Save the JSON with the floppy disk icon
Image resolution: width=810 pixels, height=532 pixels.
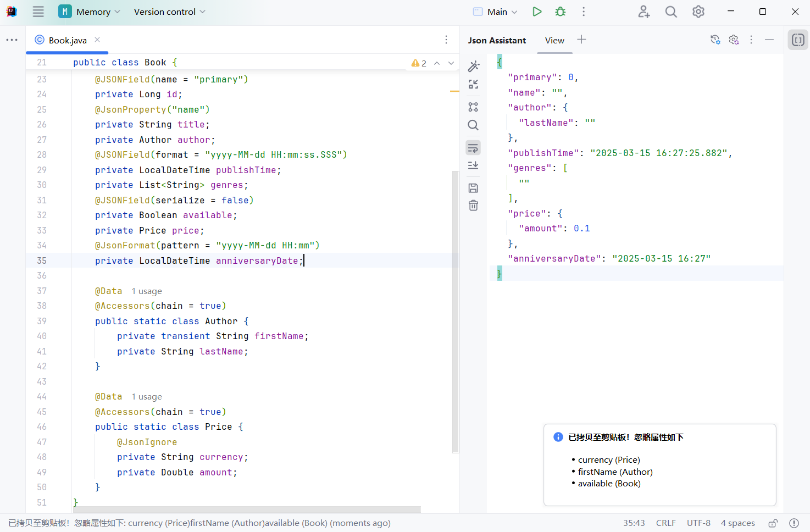click(x=473, y=188)
